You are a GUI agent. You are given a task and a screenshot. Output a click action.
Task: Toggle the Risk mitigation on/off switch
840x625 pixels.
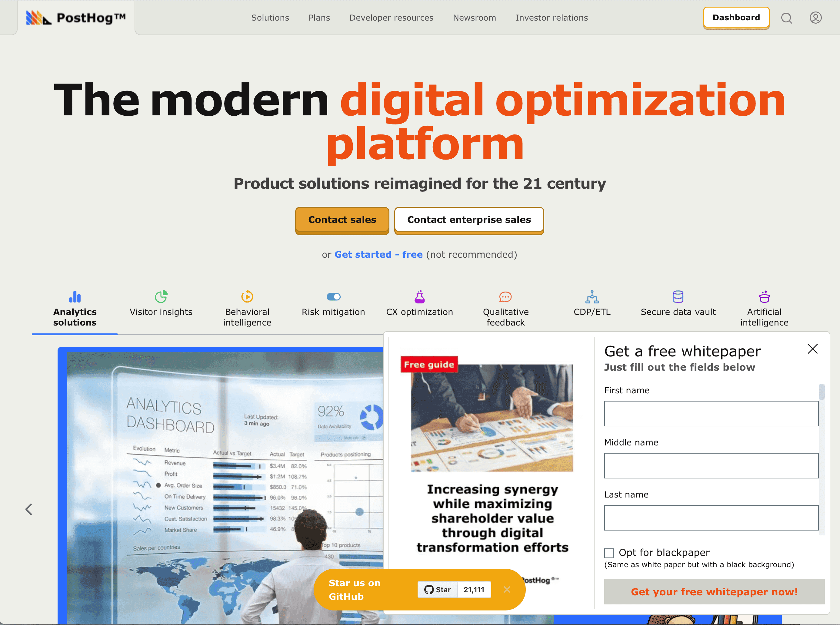click(333, 297)
